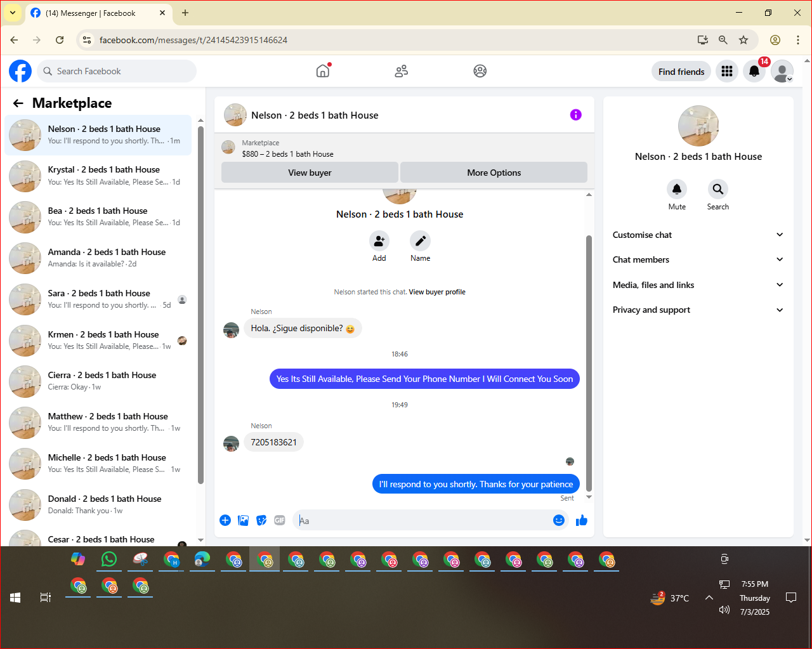Open the browser zoom magnifier icon

tap(723, 40)
